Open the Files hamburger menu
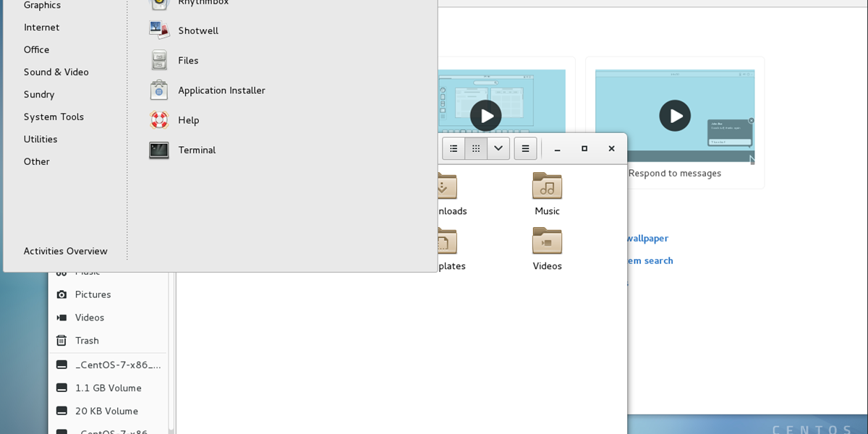 [x=526, y=148]
